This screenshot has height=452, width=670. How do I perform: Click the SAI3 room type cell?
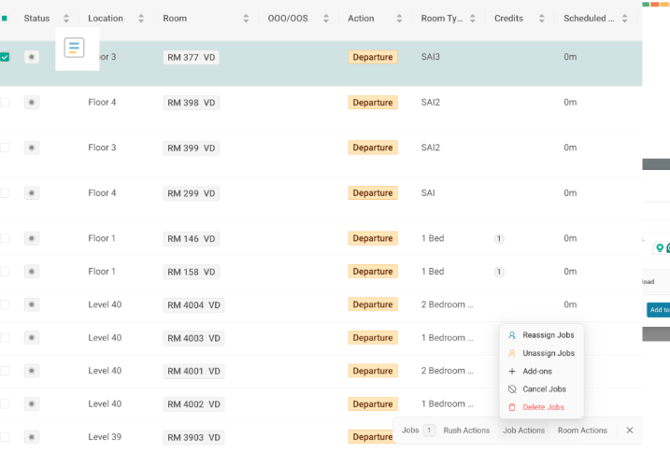tap(430, 57)
